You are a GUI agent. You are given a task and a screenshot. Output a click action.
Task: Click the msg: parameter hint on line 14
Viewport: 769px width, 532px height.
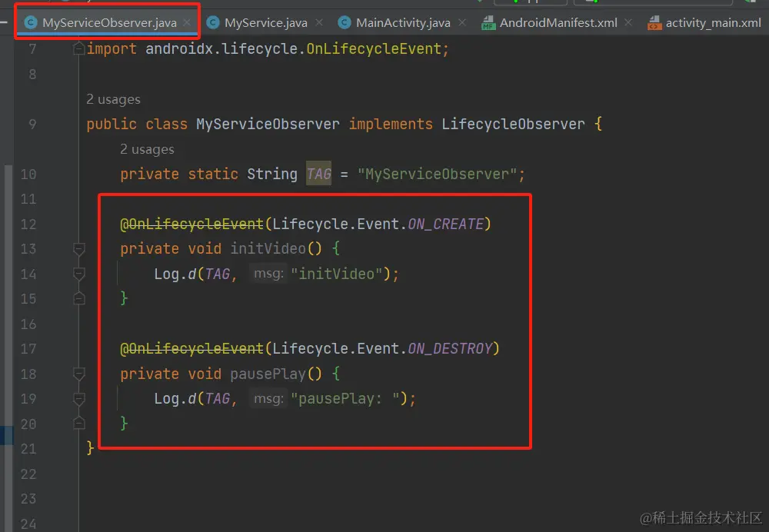pos(268,273)
